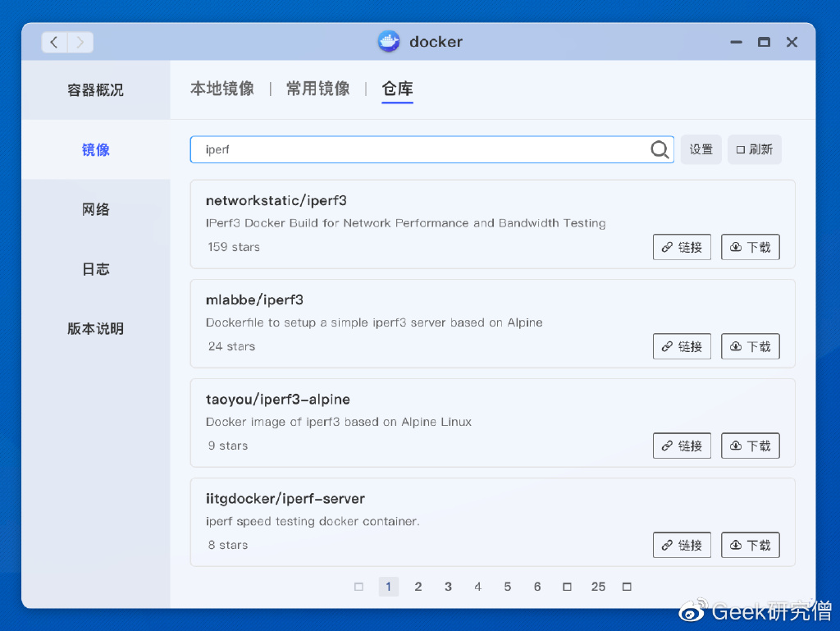Select 镜像 in the sidebar
This screenshot has height=631, width=840.
tap(96, 149)
